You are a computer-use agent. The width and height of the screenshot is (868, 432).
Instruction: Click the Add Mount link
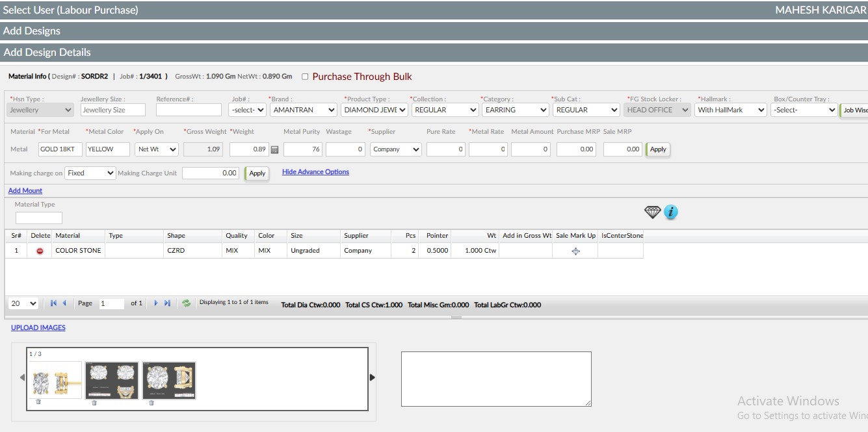pyautogui.click(x=25, y=191)
